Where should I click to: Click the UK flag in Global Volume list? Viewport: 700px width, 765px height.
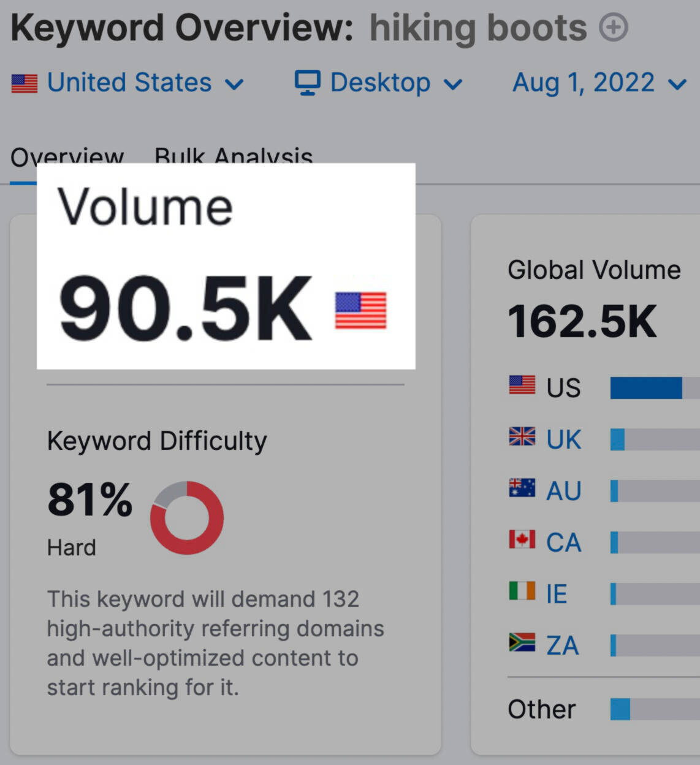(x=522, y=436)
